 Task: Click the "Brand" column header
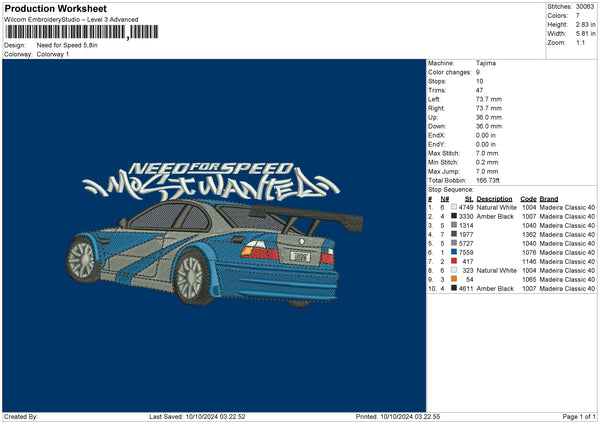click(x=549, y=199)
